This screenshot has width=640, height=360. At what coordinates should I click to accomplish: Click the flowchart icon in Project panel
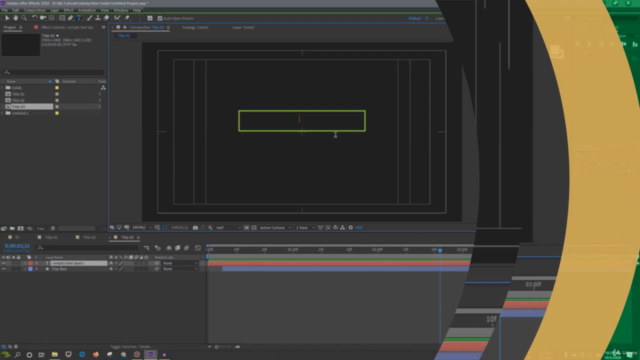(103, 88)
